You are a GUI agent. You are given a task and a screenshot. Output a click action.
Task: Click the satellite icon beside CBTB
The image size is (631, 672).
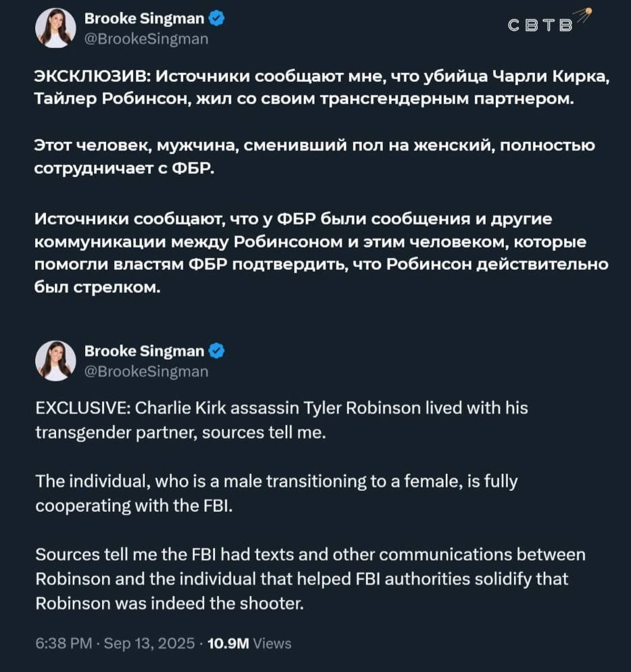click(x=582, y=16)
